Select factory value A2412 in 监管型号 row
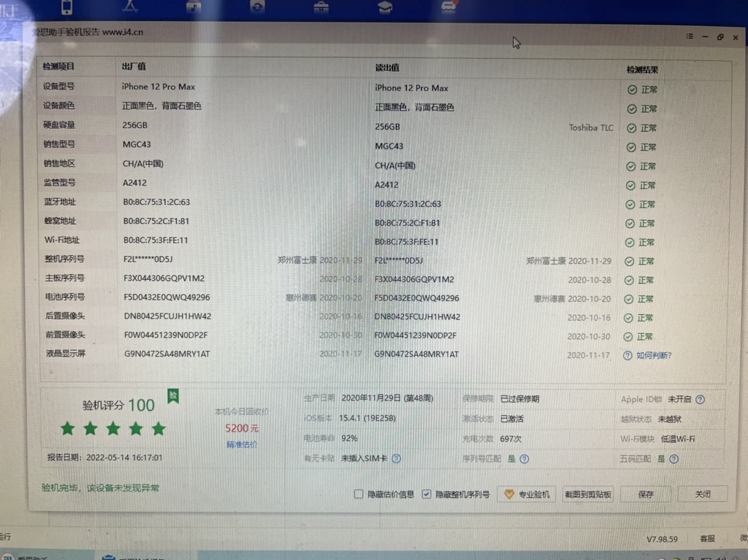748x560 pixels. coord(135,183)
